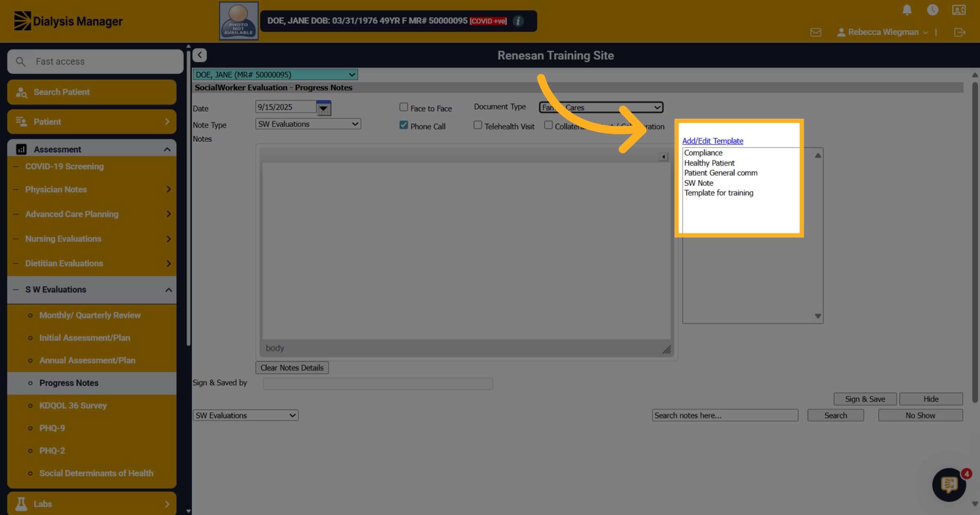Collapse S W Evaluations submenu

pyautogui.click(x=92, y=289)
